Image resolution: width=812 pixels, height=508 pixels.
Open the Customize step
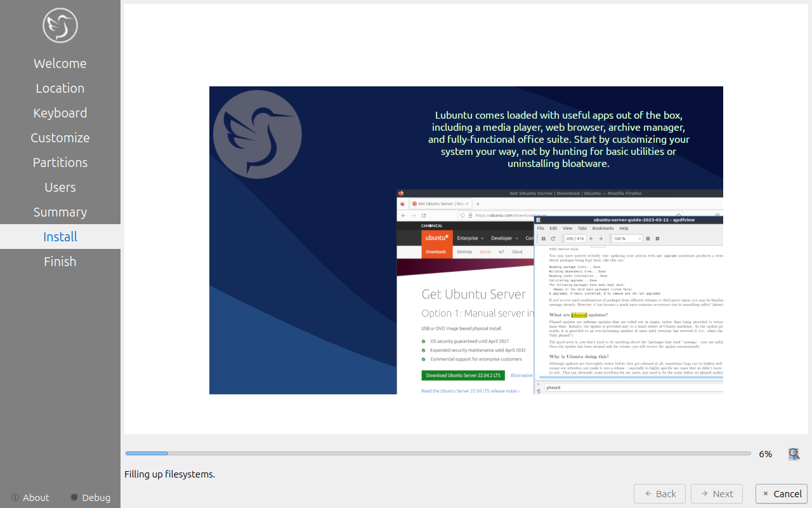tap(60, 138)
